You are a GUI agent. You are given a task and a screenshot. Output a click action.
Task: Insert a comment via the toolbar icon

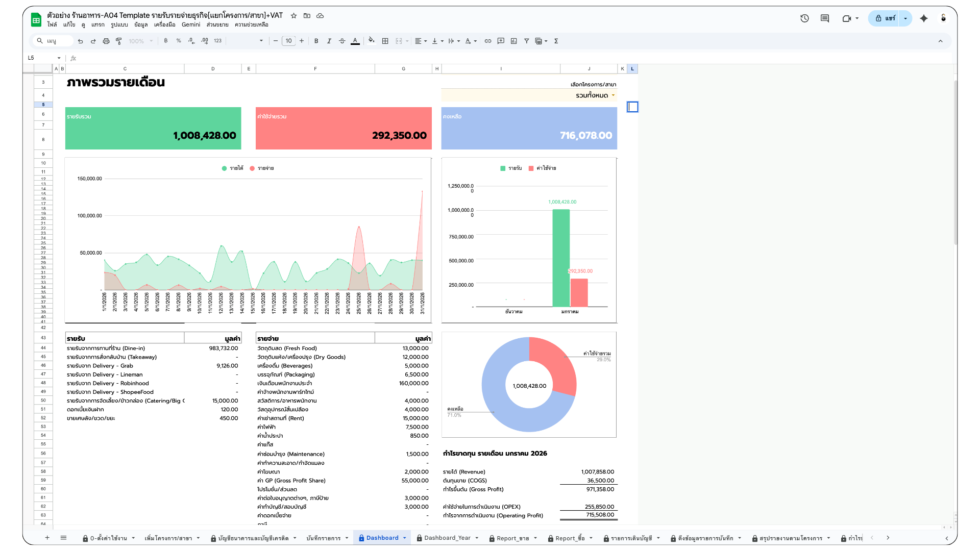coord(501,41)
